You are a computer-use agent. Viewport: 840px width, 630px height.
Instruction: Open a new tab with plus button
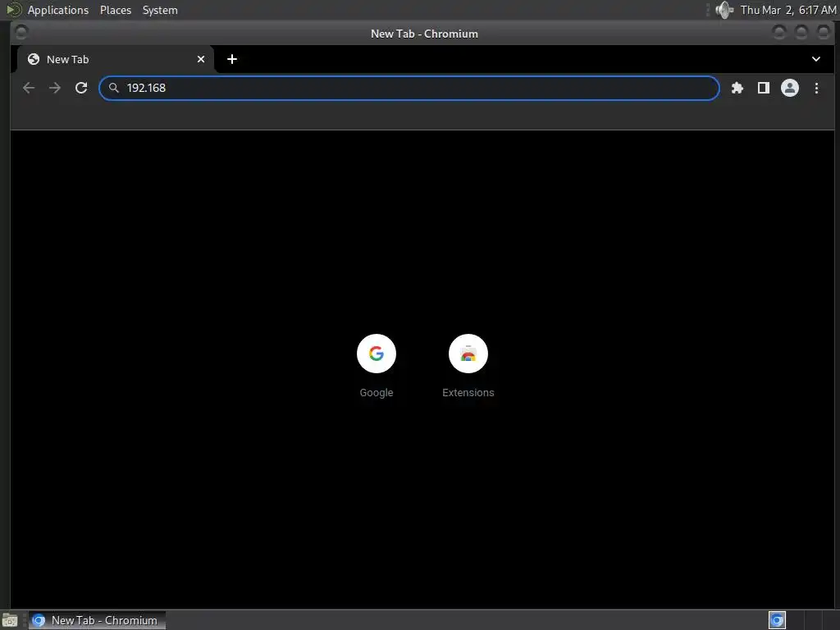pyautogui.click(x=232, y=59)
